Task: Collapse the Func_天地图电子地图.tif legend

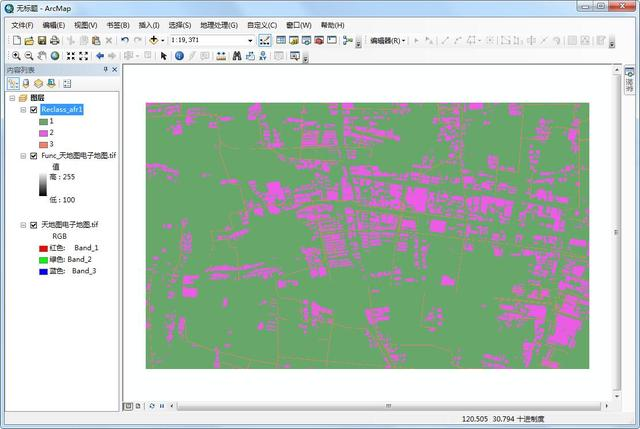Action: pyautogui.click(x=23, y=156)
